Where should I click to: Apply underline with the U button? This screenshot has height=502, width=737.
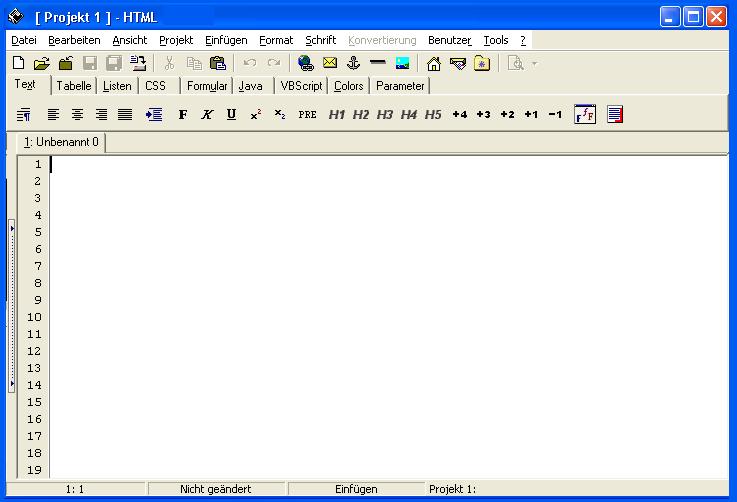point(231,114)
